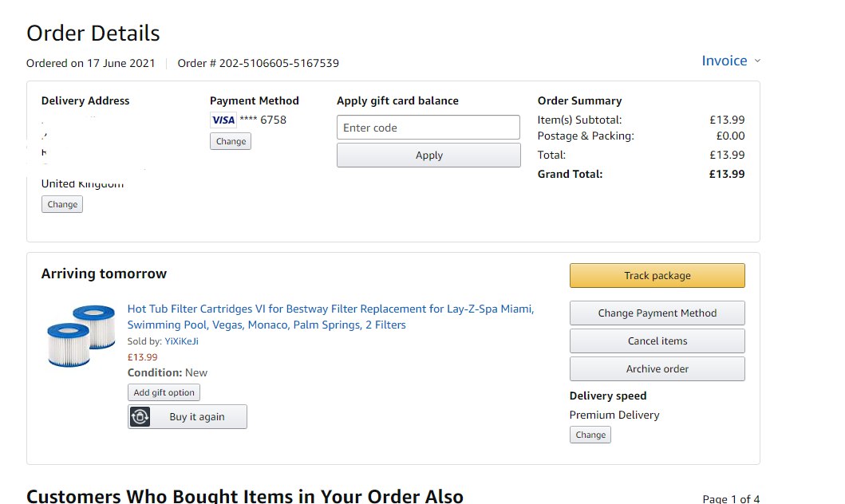Click the order number text
Image resolution: width=845 pixels, height=504 pixels.
[258, 63]
